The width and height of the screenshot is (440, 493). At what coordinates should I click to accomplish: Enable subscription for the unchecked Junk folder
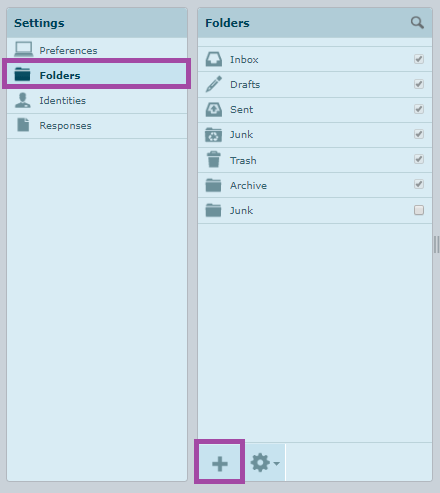[419, 210]
